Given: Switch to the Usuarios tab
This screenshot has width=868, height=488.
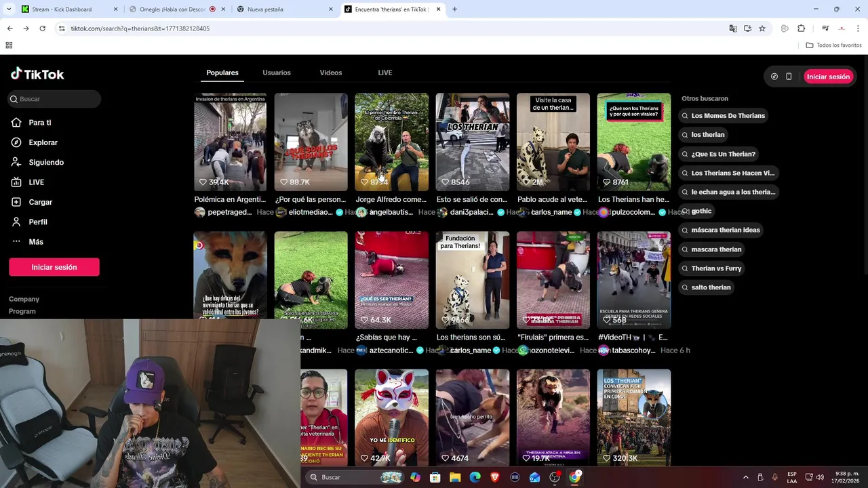Looking at the screenshot, I should [x=277, y=73].
